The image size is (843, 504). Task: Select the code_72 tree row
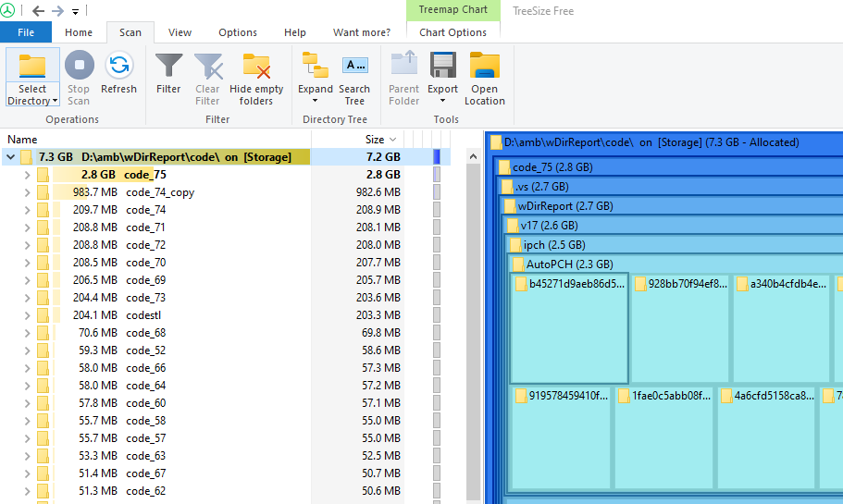pos(226,245)
